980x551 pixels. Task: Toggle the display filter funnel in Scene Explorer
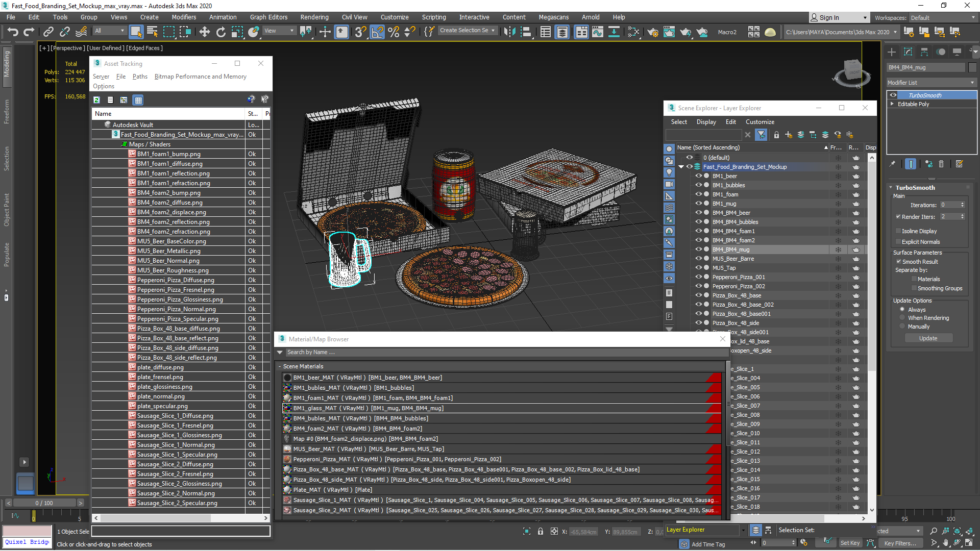[761, 135]
